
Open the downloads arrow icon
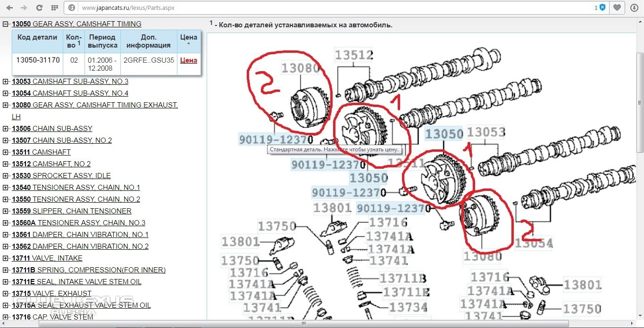tap(634, 8)
